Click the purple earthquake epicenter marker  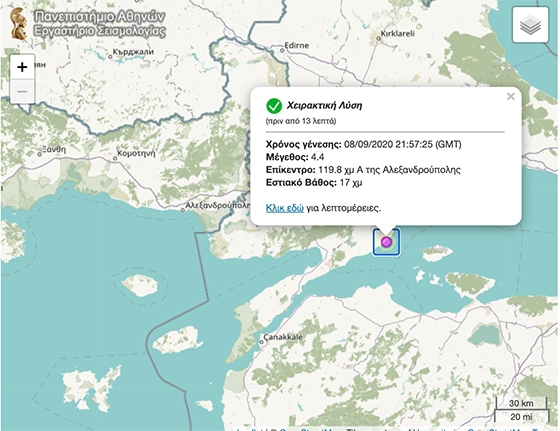pyautogui.click(x=386, y=242)
